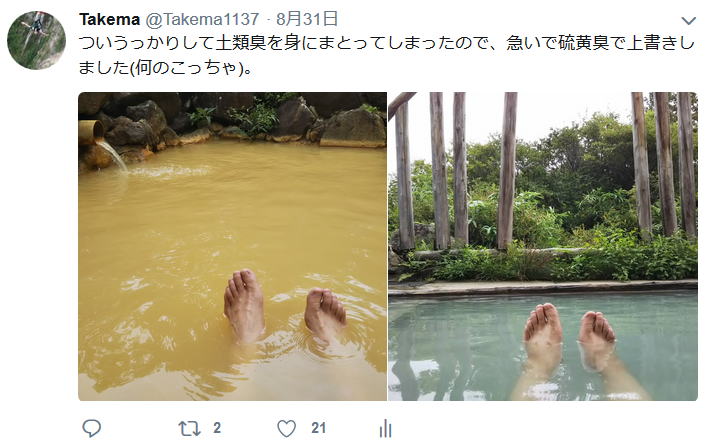
Task: Click the like count number 21
Action: (318, 428)
